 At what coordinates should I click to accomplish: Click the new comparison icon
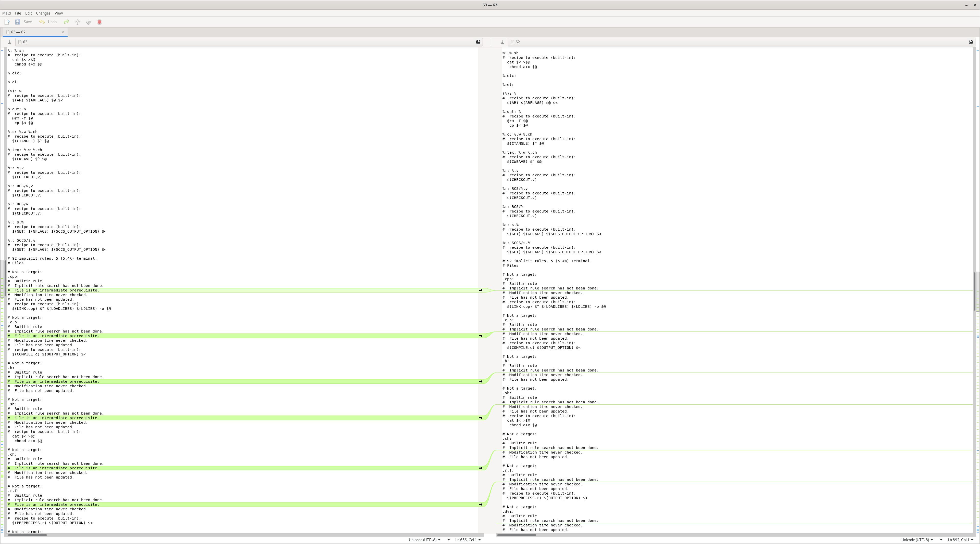7,22
